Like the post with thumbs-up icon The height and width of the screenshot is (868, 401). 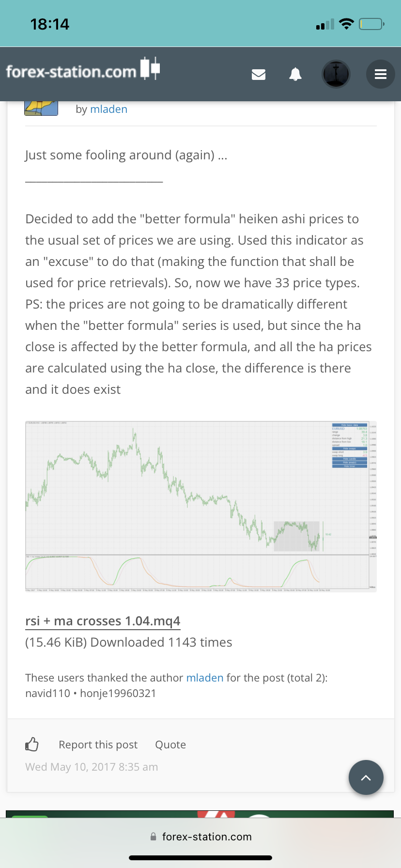32,744
